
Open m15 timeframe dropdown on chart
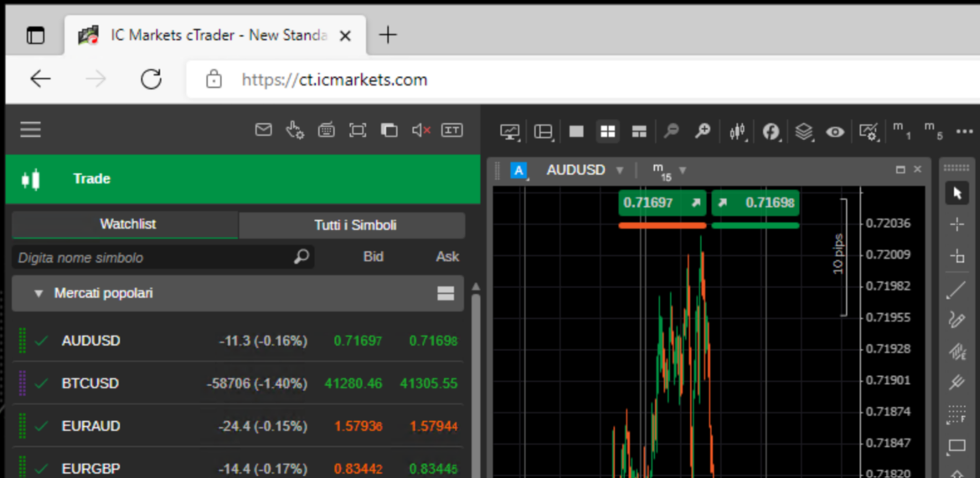click(668, 171)
